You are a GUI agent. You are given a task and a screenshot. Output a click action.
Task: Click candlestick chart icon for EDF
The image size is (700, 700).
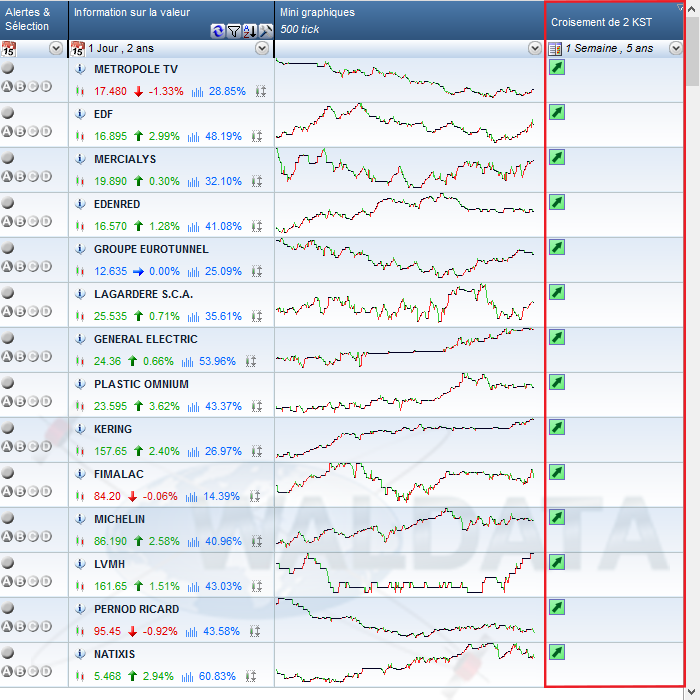[x=80, y=136]
